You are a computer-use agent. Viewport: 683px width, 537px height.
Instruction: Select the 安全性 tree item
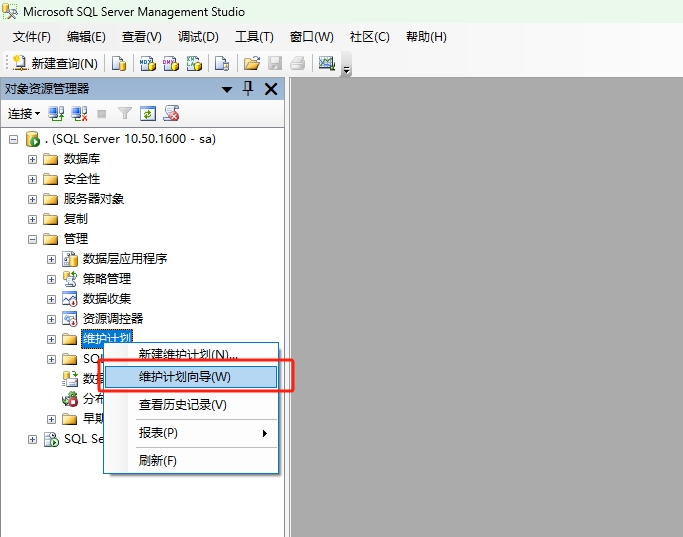[x=82, y=179]
